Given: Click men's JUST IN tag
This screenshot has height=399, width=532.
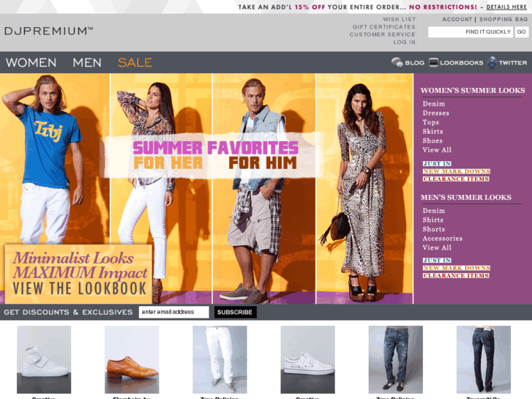Looking at the screenshot, I should click(437, 261).
